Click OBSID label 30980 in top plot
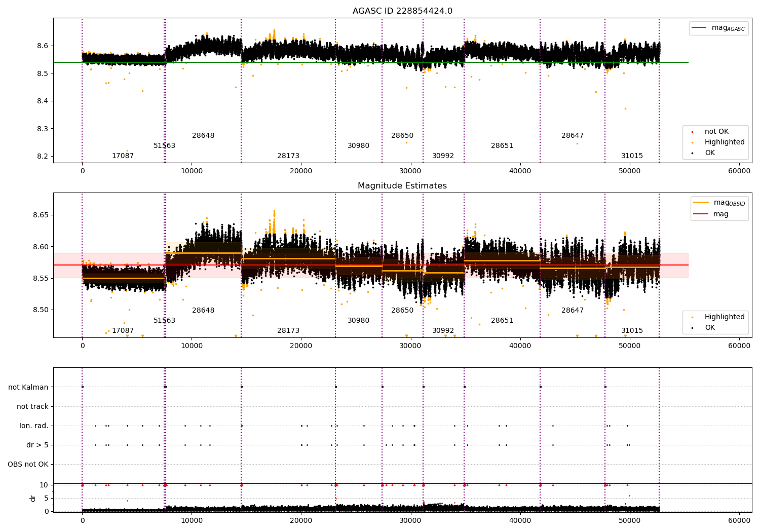Viewport: 760px width, 532px height. coord(359,146)
